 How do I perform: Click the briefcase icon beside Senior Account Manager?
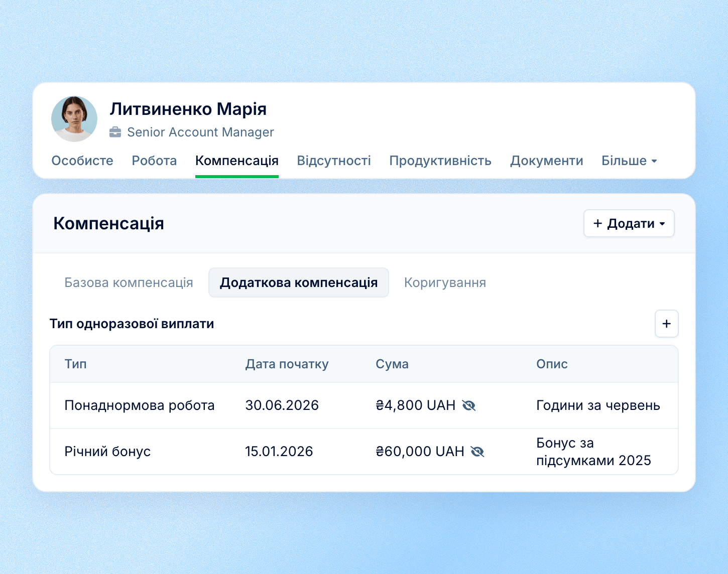click(x=115, y=132)
